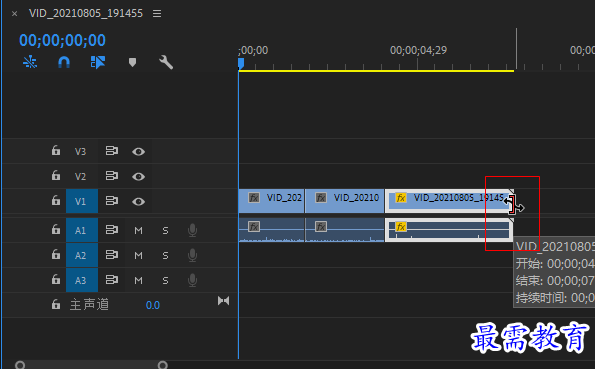This screenshot has width=595, height=369.
Task: Click fx badge on second video clip
Action: tap(321, 198)
